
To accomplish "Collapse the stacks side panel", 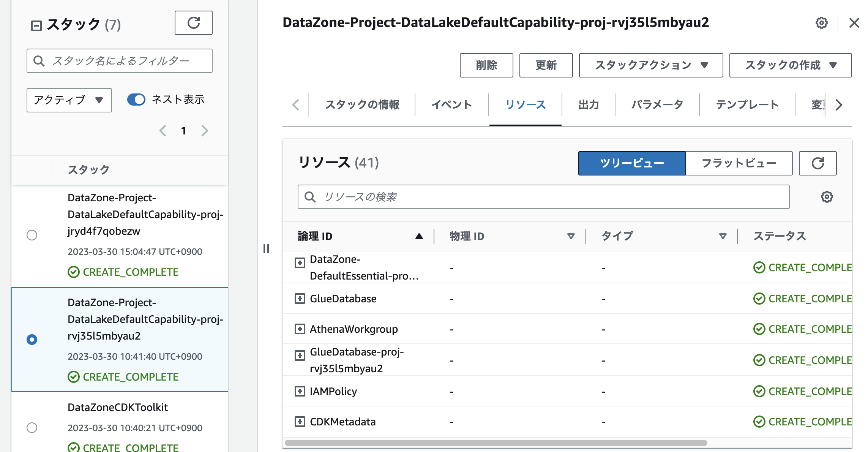I will coord(36,26).
